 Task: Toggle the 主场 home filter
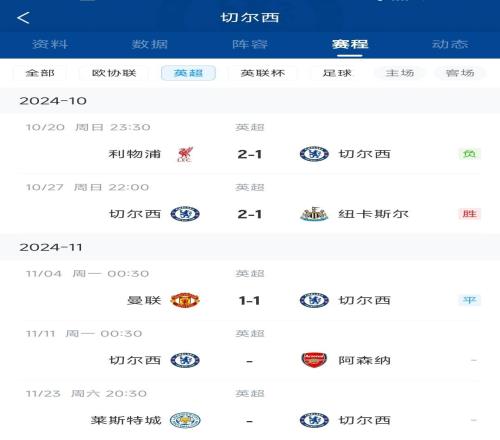(400, 73)
